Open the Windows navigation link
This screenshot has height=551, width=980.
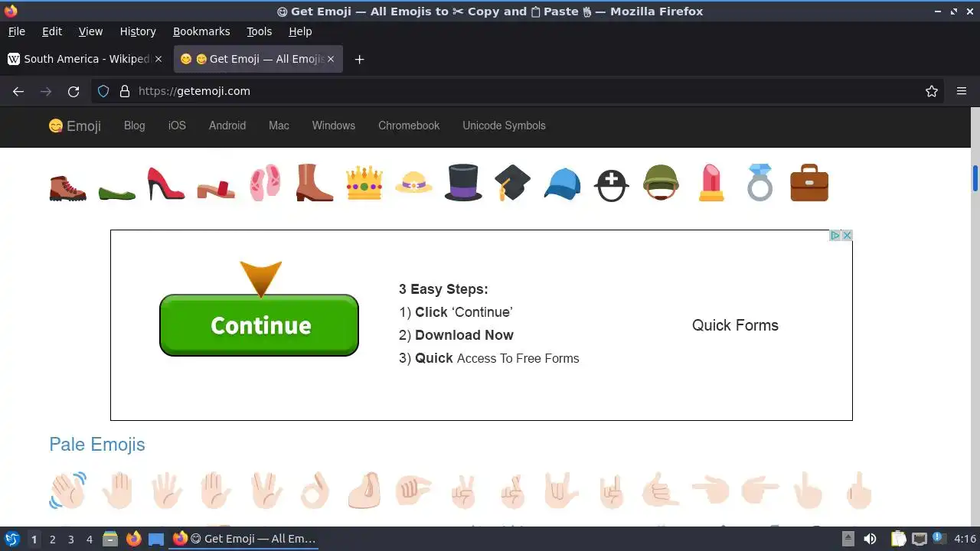[x=334, y=126]
